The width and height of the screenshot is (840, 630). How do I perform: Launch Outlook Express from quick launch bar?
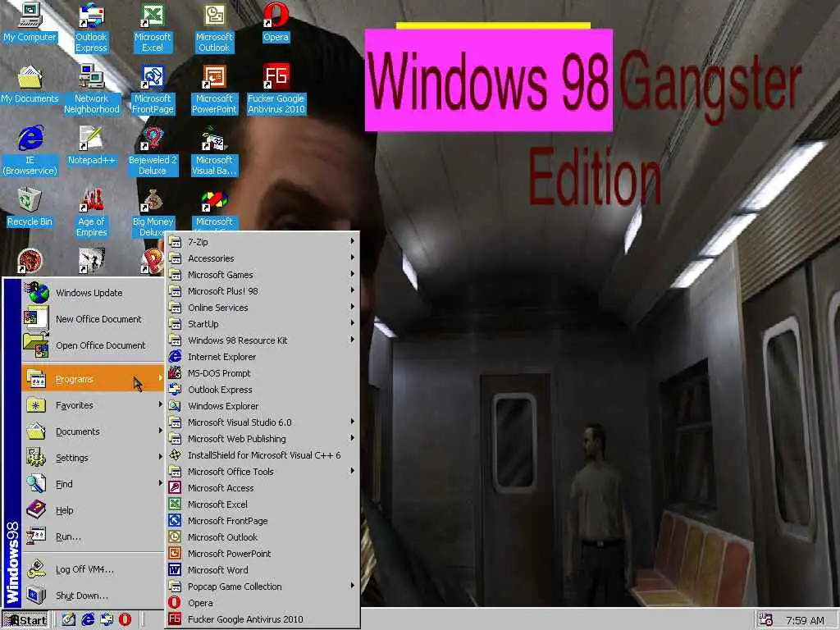click(107, 619)
